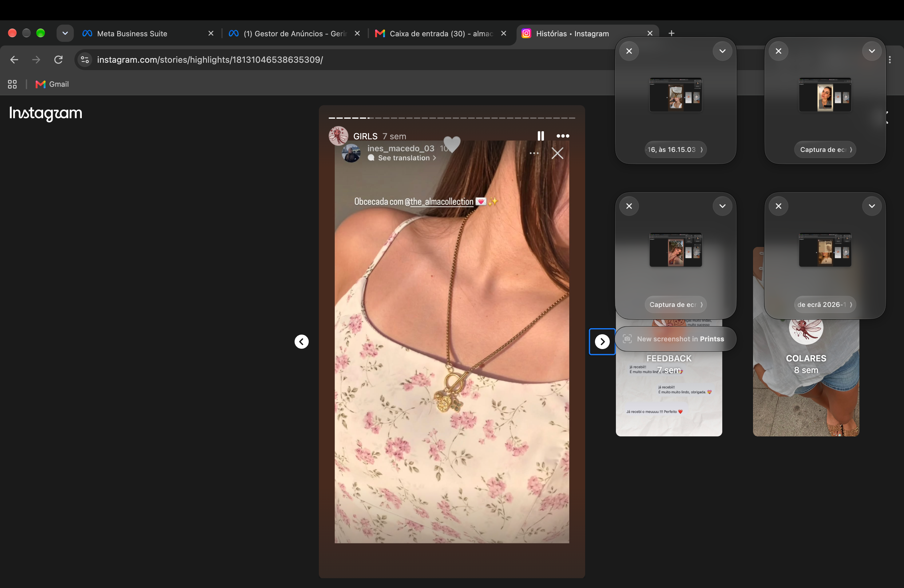Open the story options three-dot menu
904x588 pixels.
pyautogui.click(x=562, y=136)
